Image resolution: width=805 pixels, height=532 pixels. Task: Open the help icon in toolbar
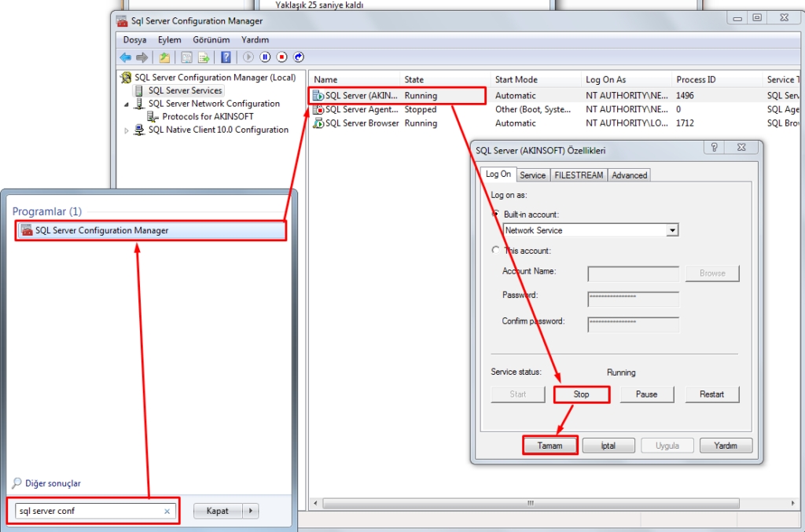point(226,57)
